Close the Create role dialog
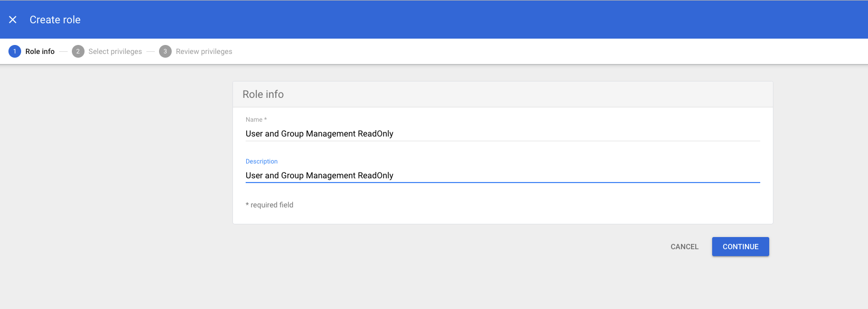 (13, 20)
